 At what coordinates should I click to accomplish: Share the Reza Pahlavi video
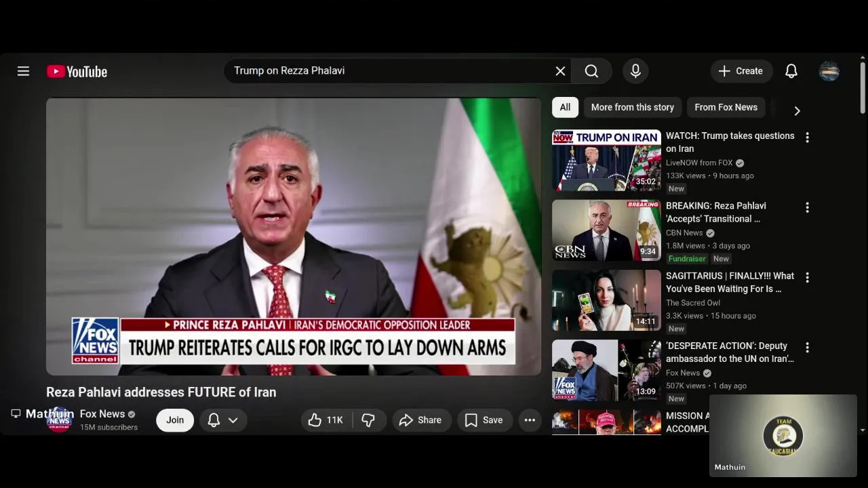pos(420,420)
